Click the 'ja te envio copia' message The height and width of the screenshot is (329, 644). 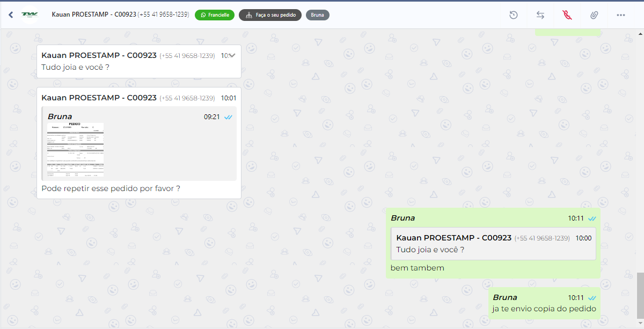(544, 309)
